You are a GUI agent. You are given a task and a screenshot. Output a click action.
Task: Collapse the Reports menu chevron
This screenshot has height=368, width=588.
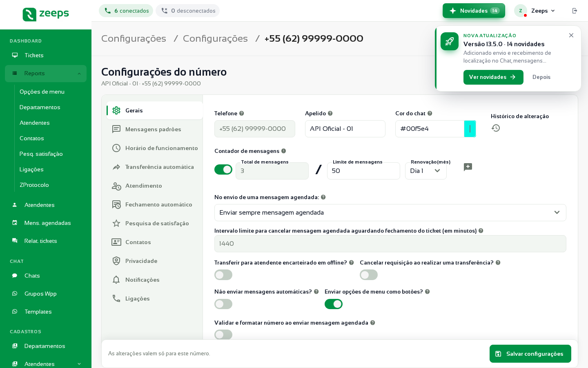tap(79, 74)
